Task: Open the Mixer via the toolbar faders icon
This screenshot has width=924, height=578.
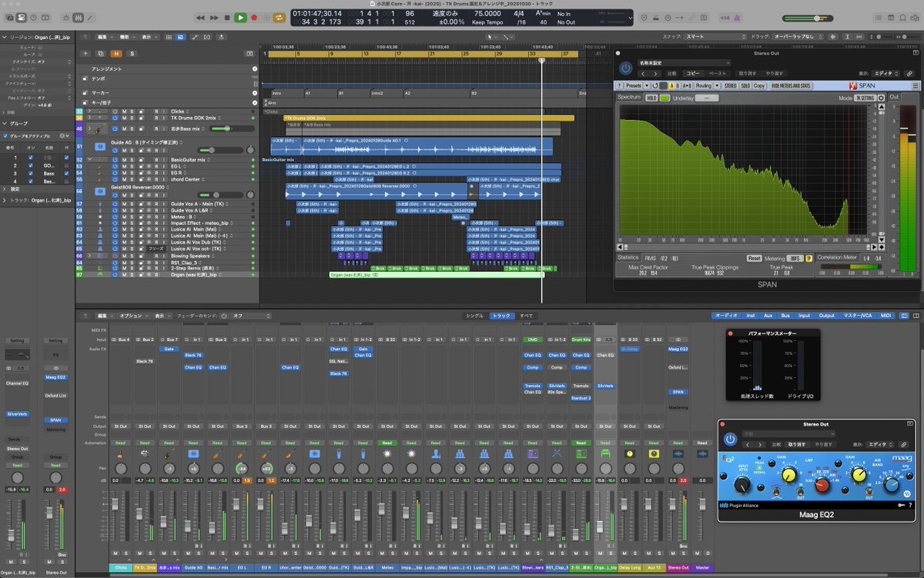Action: [77, 17]
